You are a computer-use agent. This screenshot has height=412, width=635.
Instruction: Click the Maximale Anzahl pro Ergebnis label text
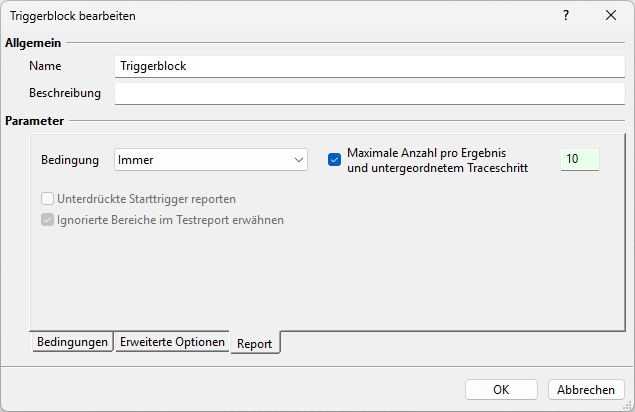coord(437,160)
